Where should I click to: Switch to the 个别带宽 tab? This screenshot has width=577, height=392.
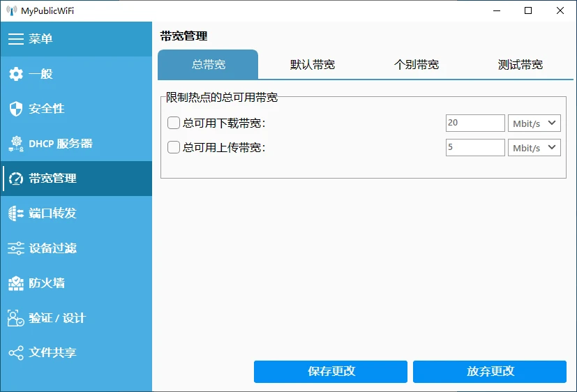417,65
